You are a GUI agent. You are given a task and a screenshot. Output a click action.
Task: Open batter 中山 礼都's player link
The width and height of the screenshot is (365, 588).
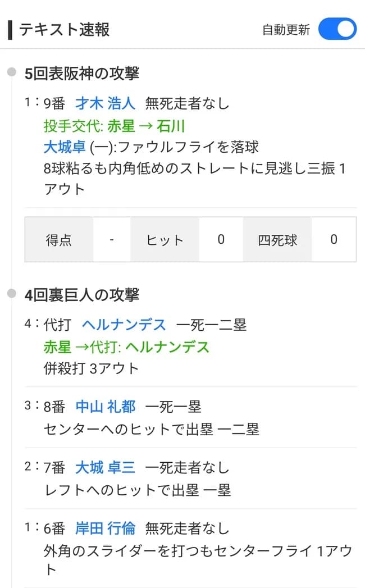coord(107,406)
